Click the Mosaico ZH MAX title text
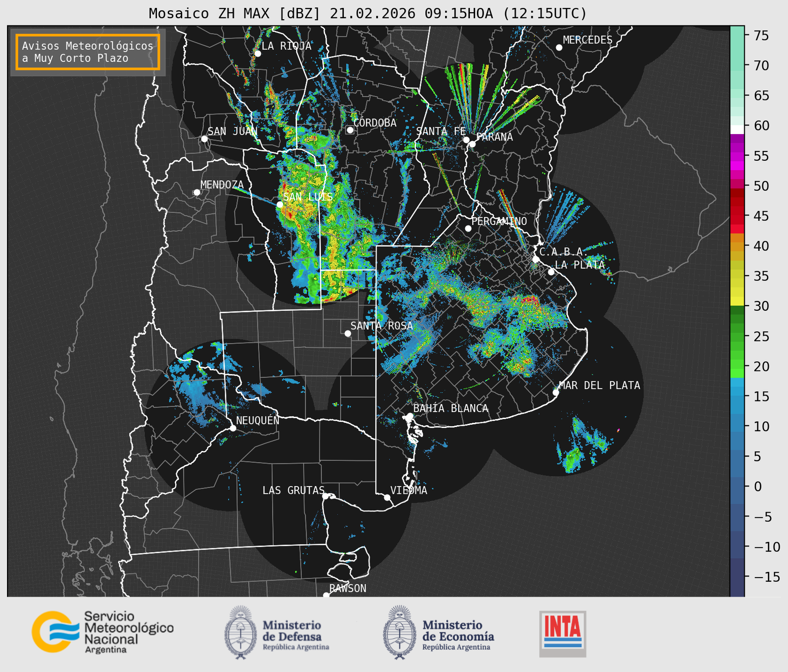 (x=368, y=14)
